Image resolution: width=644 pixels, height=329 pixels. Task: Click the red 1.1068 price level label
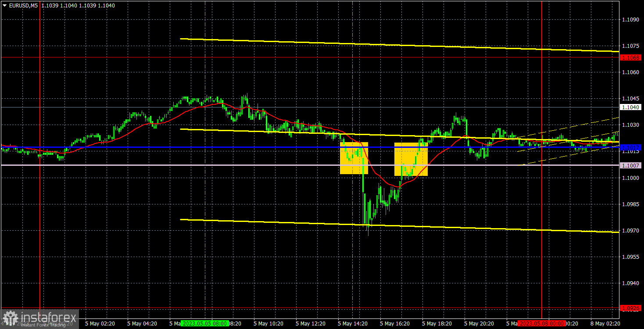pos(631,57)
